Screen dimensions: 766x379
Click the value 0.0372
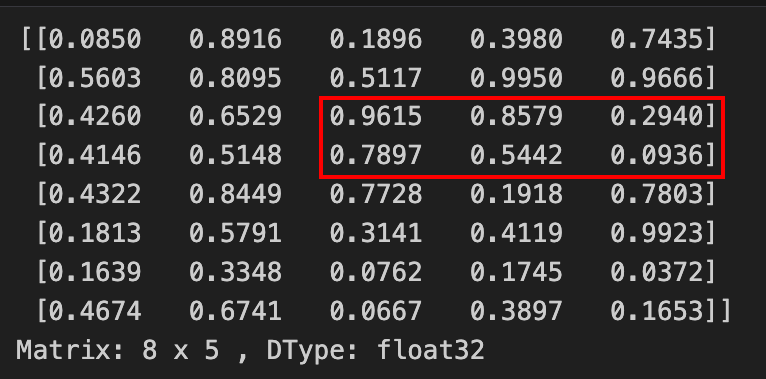[656, 272]
